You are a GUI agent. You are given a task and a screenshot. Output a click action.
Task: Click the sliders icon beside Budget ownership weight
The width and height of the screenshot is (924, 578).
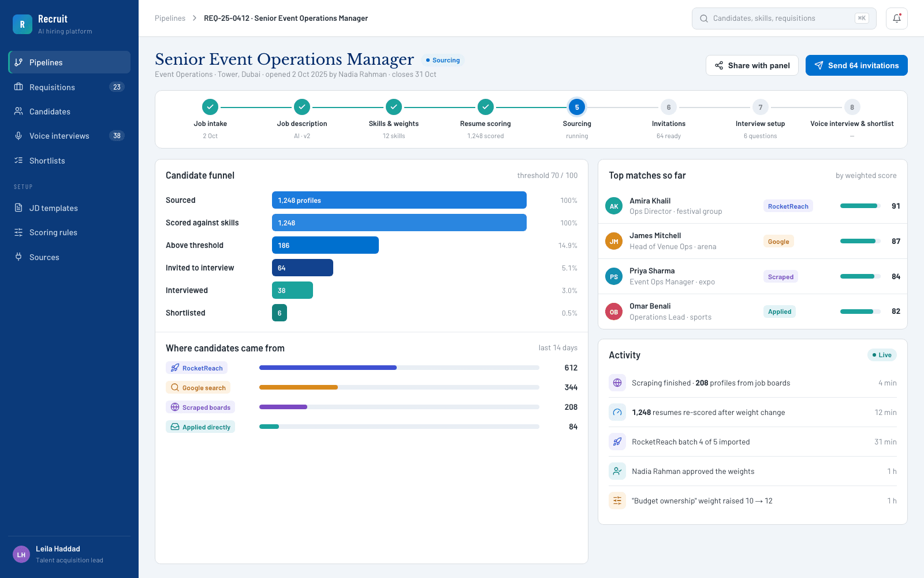(617, 501)
